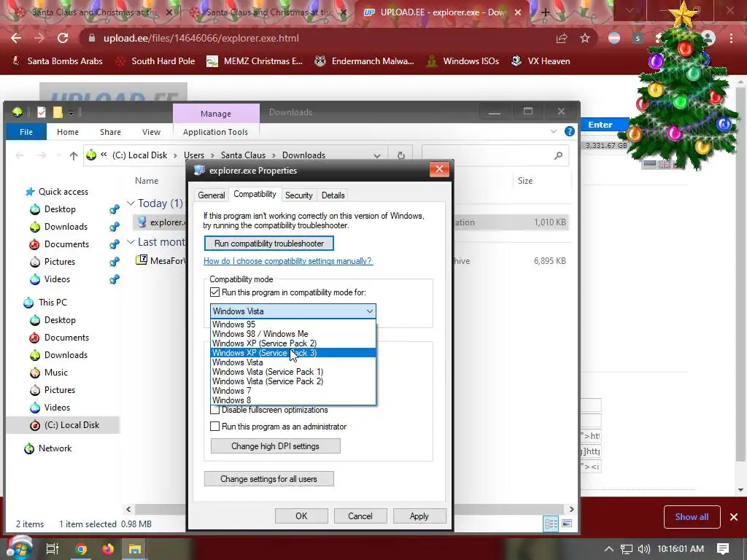The width and height of the screenshot is (747, 560).
Task: Select Windows Vista (Service Pack 1)
Action: coord(293,372)
